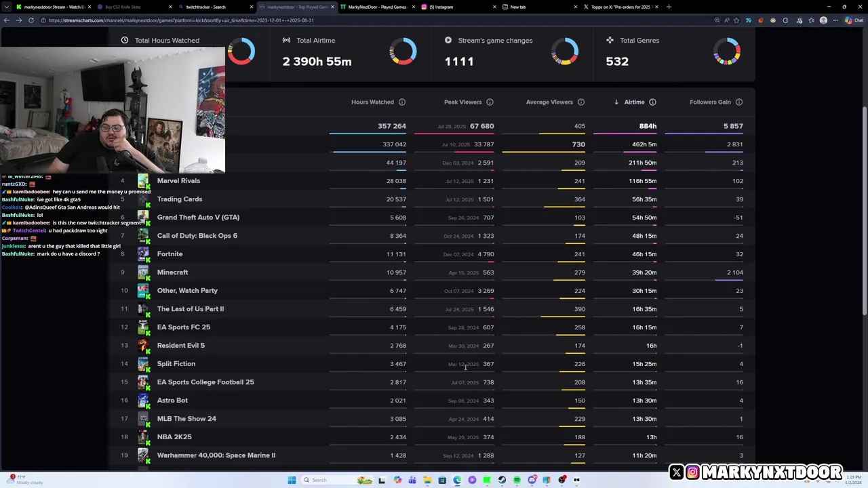Click Total Genres donut chart
Screen dimensions: 868x488
tap(727, 52)
